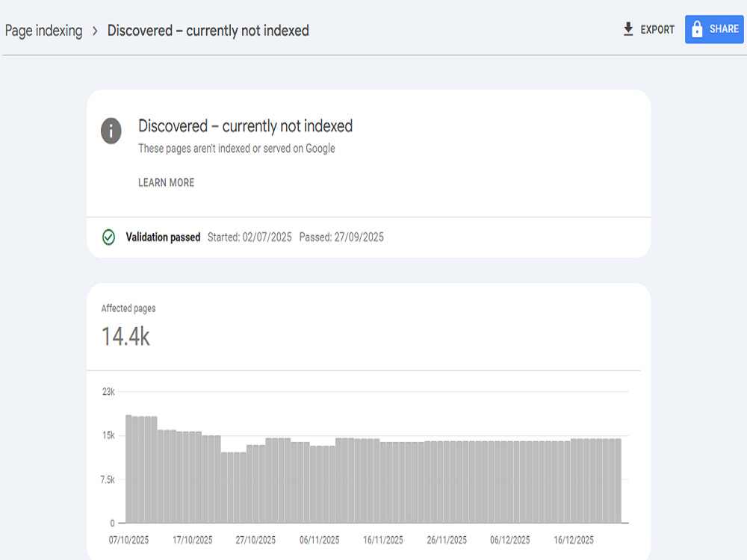Open the Validation passed details row
747x560 pixels.
[369, 237]
